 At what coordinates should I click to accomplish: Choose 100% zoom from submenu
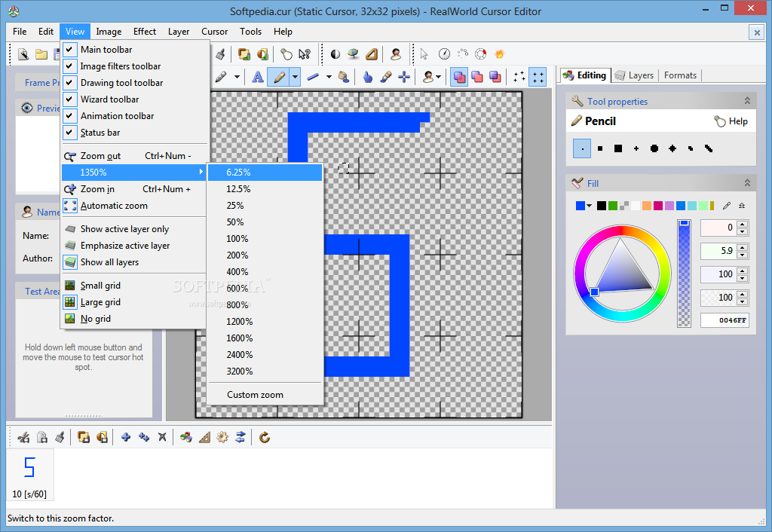pyautogui.click(x=265, y=239)
